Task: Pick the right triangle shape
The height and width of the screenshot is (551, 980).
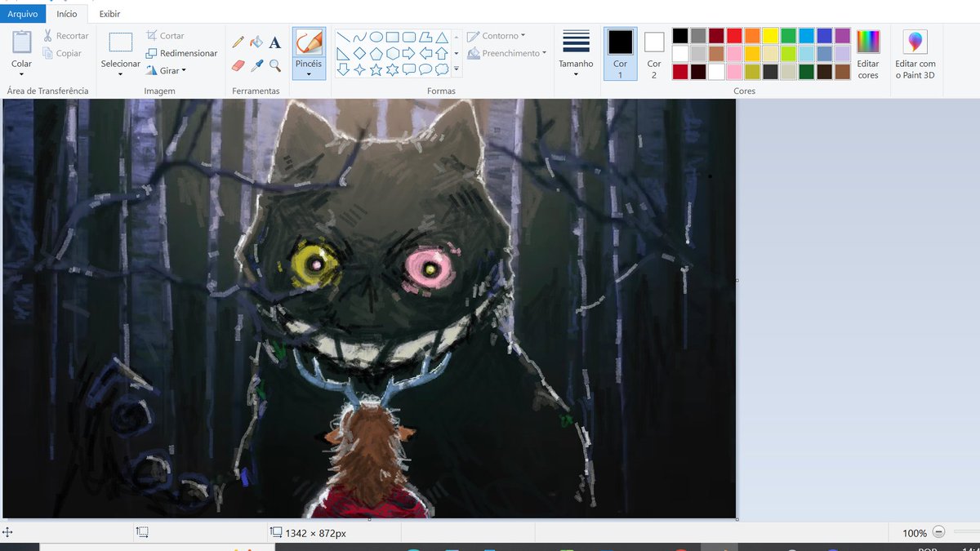Action: pos(344,53)
